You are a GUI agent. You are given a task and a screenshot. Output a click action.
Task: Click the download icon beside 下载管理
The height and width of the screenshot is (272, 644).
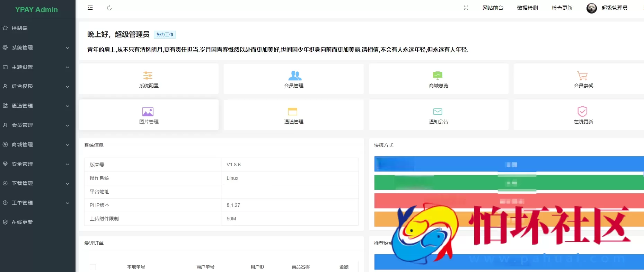pos(5,183)
